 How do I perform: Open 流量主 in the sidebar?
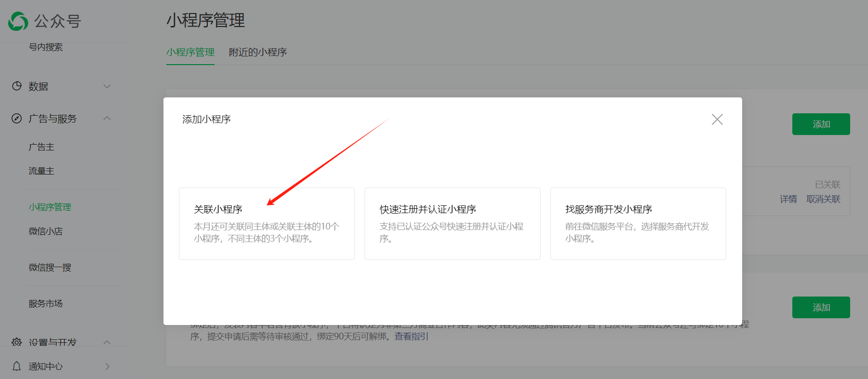coord(41,171)
